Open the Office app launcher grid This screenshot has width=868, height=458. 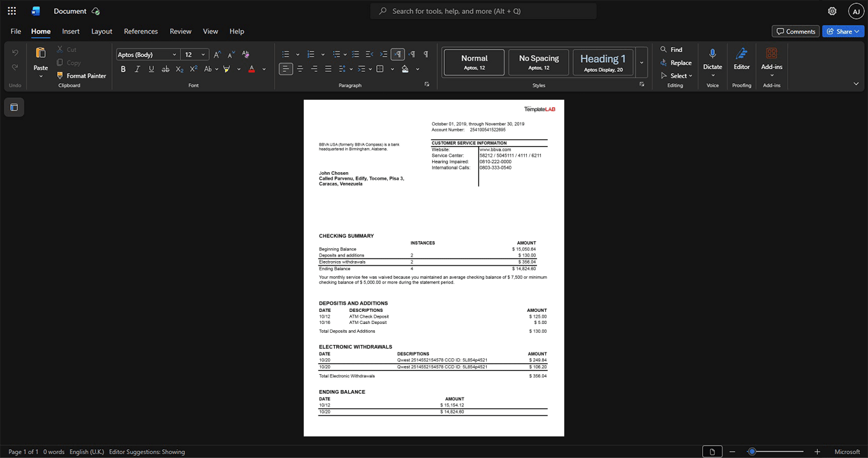point(11,11)
